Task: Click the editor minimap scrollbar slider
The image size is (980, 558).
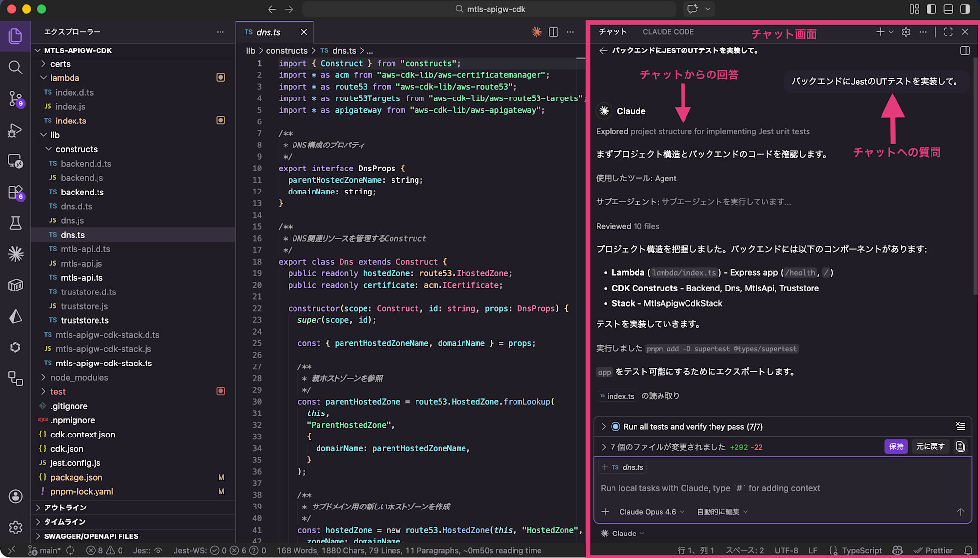Action: pos(581,58)
